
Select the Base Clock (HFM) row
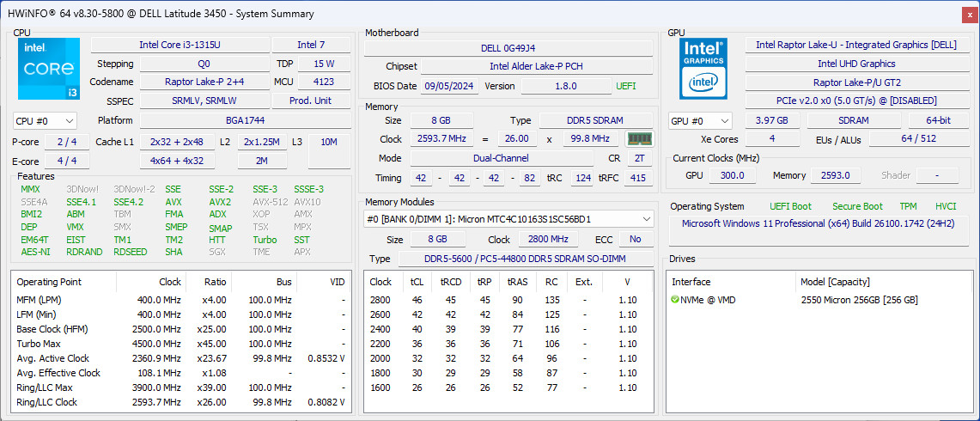[181, 329]
